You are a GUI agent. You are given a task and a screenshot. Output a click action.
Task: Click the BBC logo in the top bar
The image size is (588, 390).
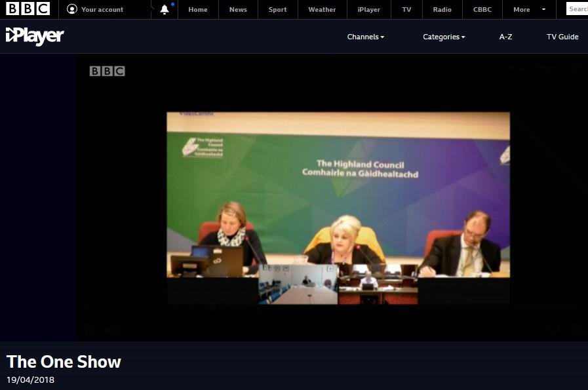click(x=28, y=9)
